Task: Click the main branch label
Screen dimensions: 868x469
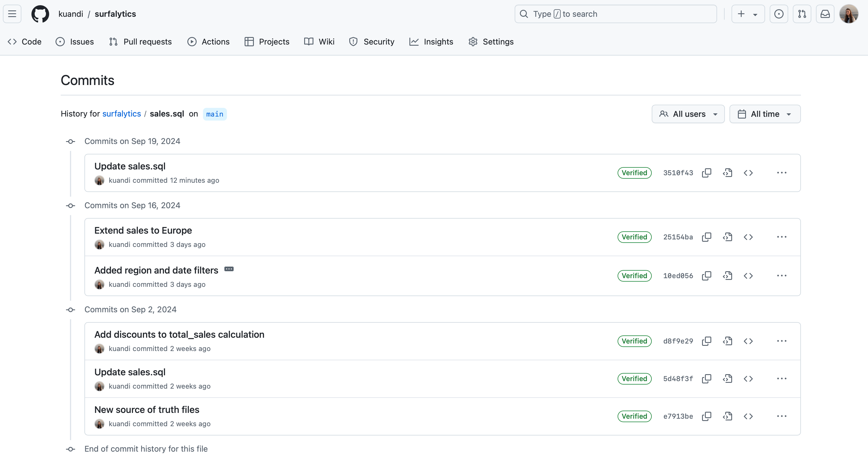Action: [215, 114]
